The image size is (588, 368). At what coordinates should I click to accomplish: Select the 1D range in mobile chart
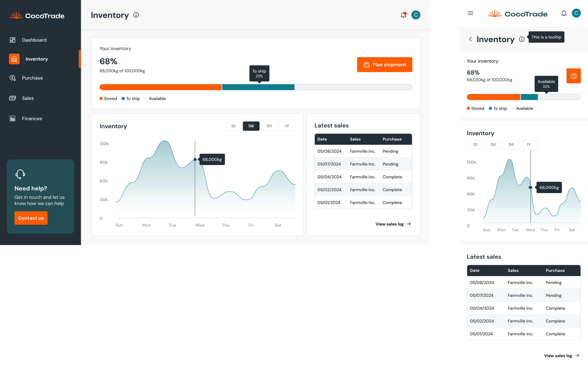[475, 145]
